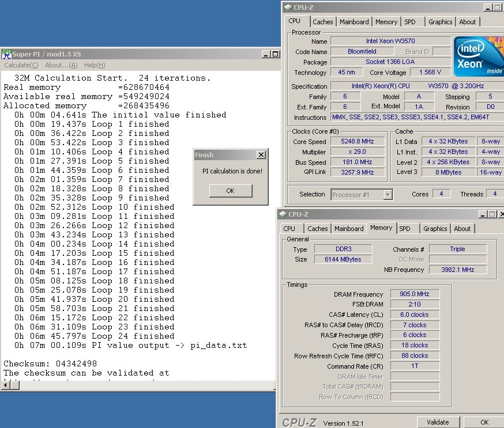Expand the Processor #1 selection dropdown
This screenshot has height=428, width=504.
point(388,195)
